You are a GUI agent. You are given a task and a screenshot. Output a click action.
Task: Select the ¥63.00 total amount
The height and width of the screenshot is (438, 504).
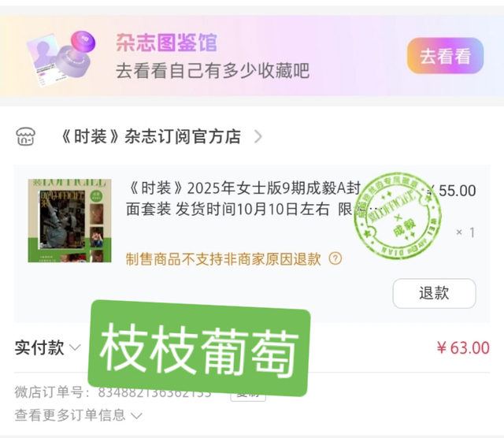tap(463, 347)
